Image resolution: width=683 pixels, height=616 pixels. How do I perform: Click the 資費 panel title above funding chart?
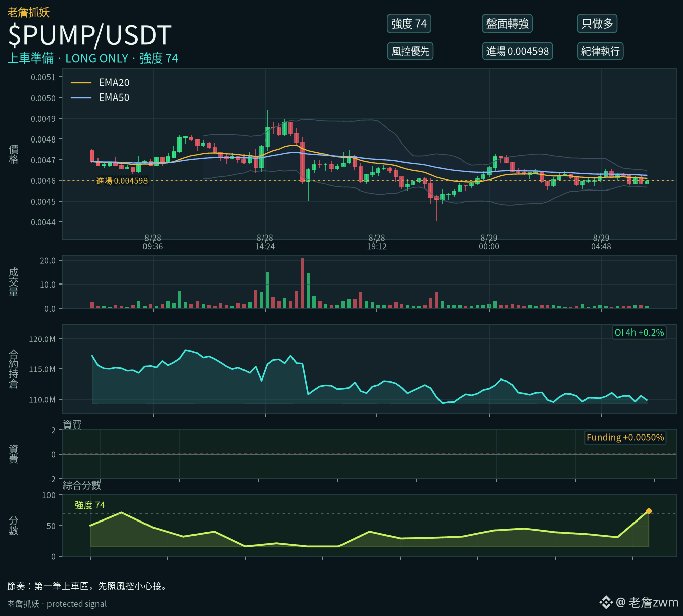point(72,424)
